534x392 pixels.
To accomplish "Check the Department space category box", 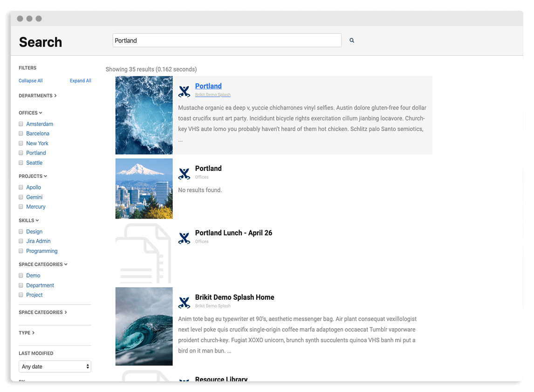I will pos(21,285).
